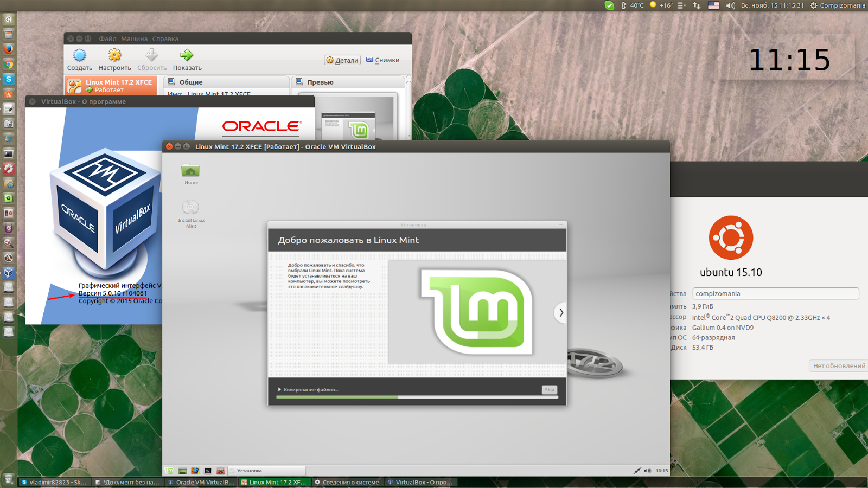Click the US flag keyboard layout indicator
Viewport: 868px width, 488px height.
[x=713, y=5]
